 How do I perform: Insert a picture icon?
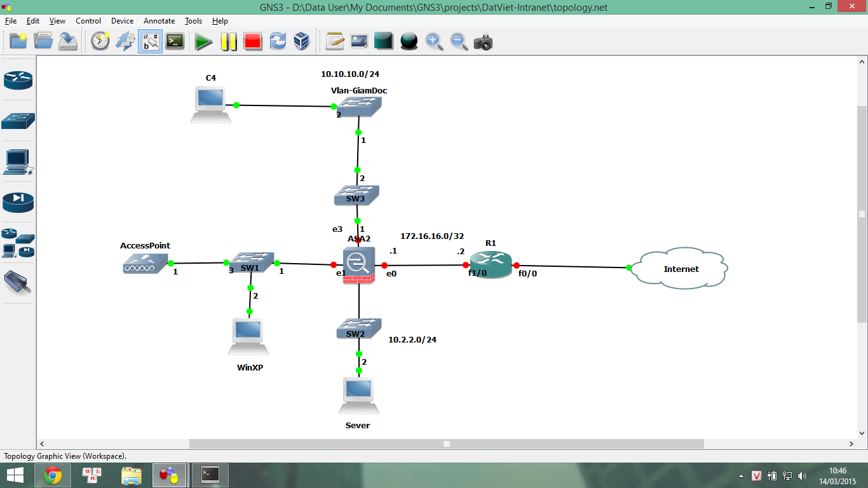(x=359, y=42)
